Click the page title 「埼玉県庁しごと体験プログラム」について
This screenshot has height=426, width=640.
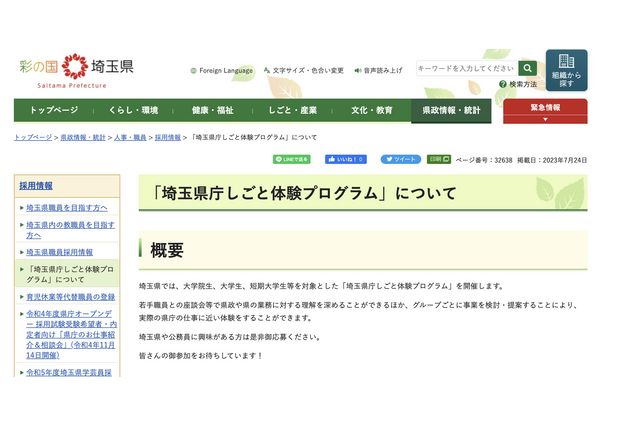coord(302,193)
